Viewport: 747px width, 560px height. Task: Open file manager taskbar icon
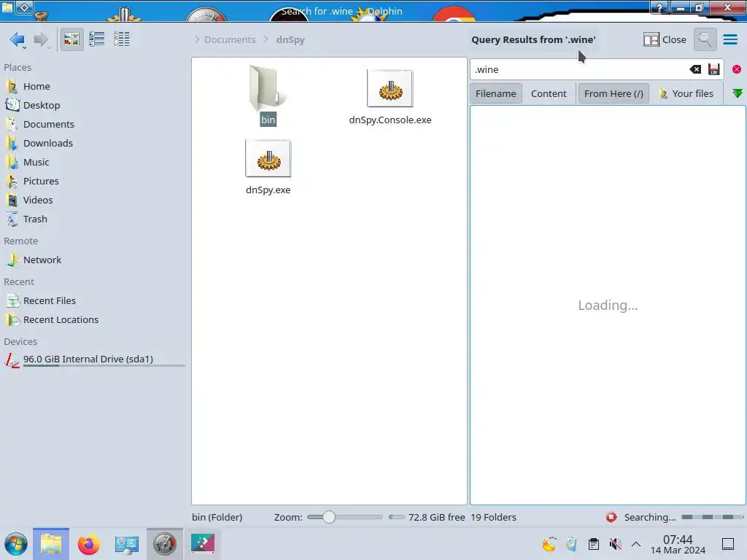pos(51,544)
